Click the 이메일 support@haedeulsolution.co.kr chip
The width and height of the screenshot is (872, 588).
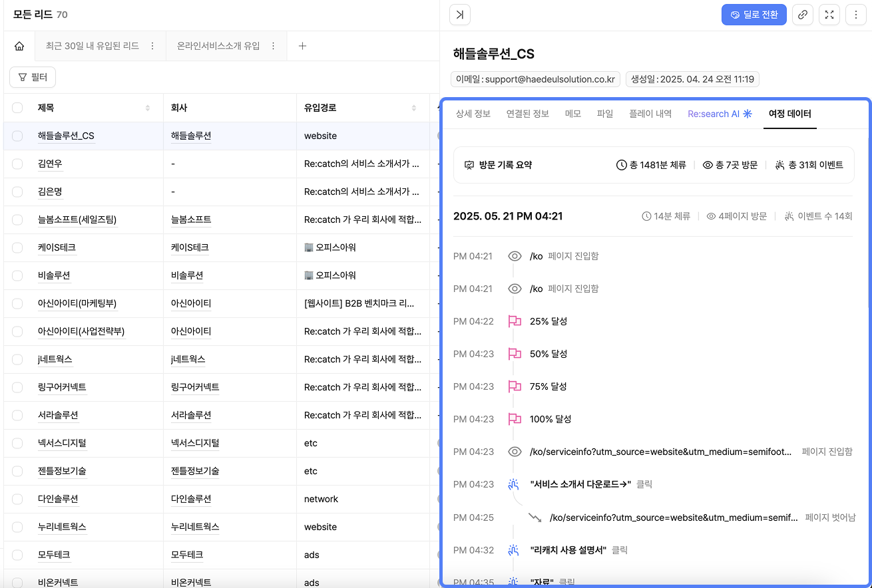coord(535,79)
